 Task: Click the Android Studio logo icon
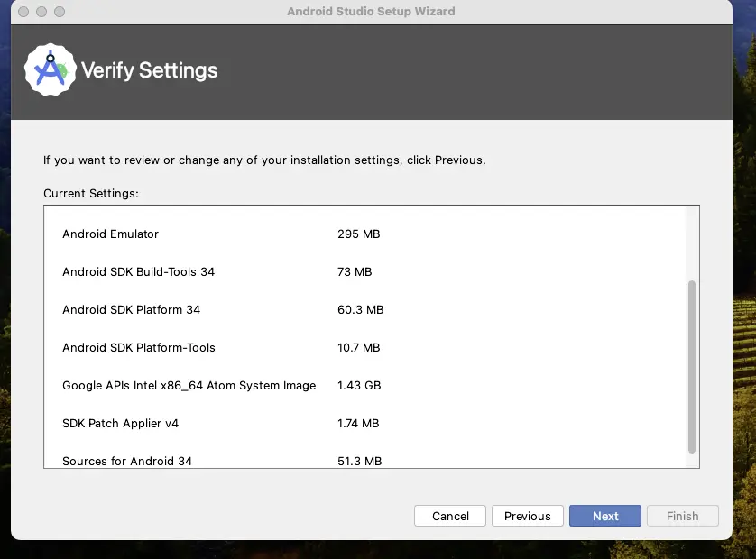[x=51, y=70]
